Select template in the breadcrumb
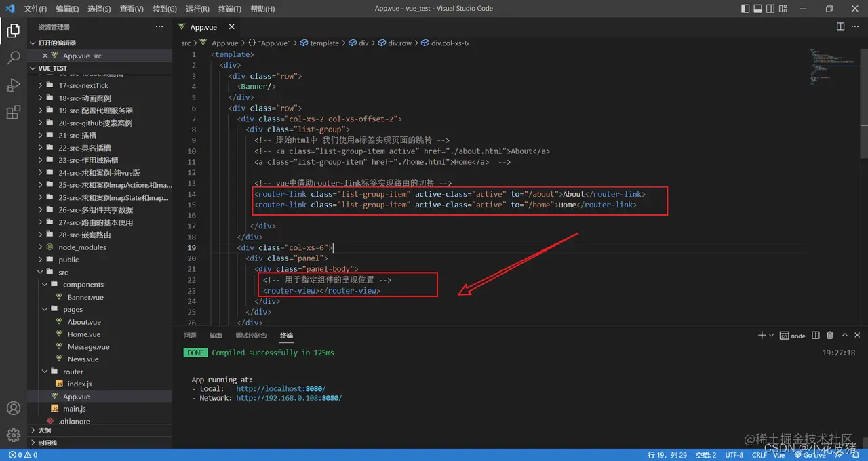868x461 pixels. pyautogui.click(x=319, y=43)
